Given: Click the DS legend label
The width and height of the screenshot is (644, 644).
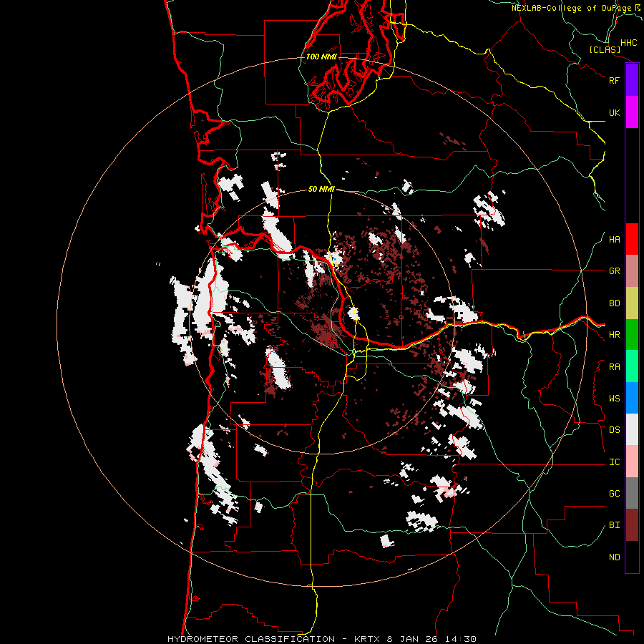Looking at the screenshot, I should coord(614,430).
